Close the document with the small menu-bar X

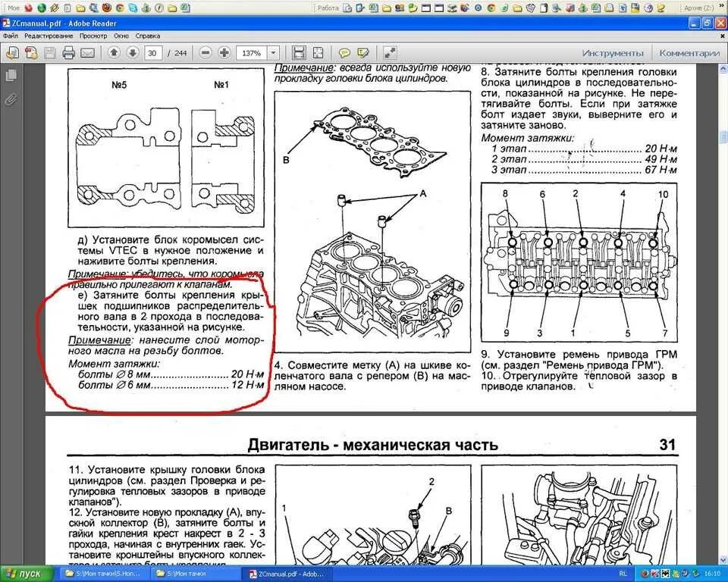[722, 36]
